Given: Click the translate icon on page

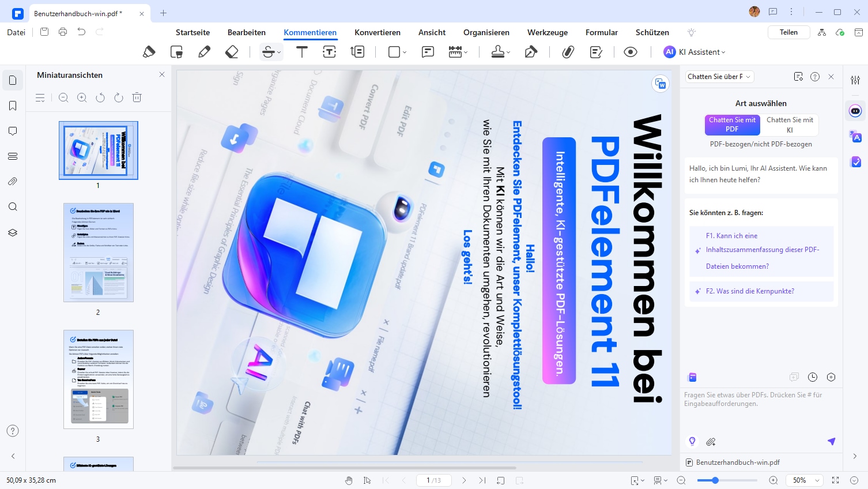Looking at the screenshot, I should (661, 84).
